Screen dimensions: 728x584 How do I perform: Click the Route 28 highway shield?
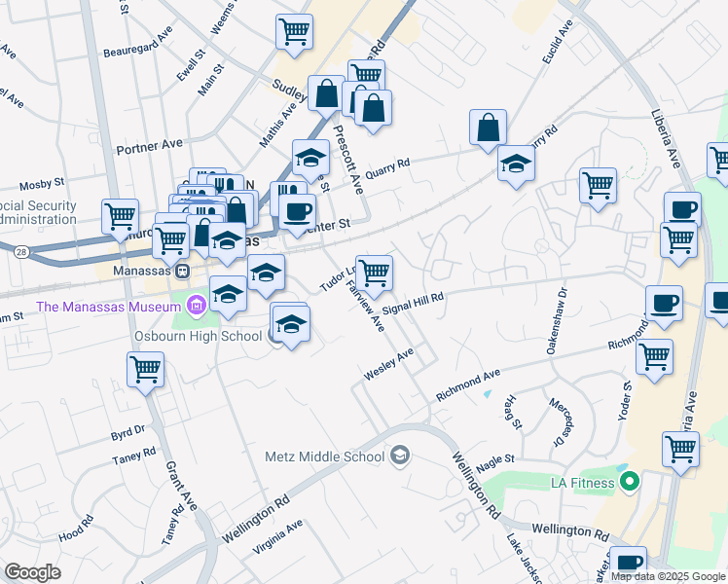point(21,252)
